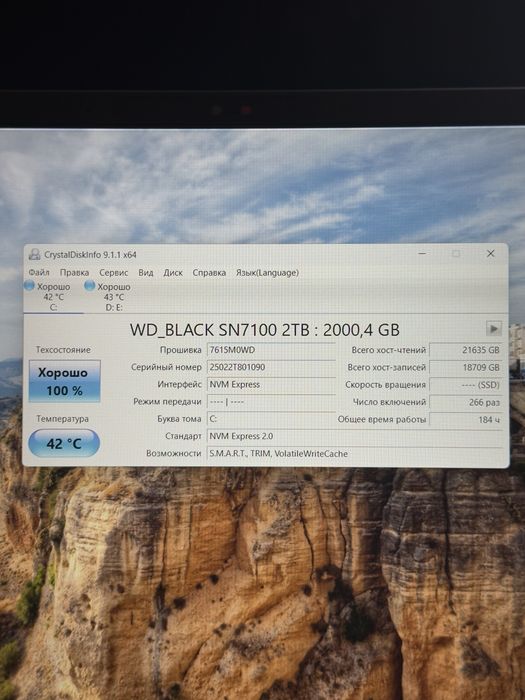
Task: Click the transfer mode field ---- | ----
Action: point(271,402)
